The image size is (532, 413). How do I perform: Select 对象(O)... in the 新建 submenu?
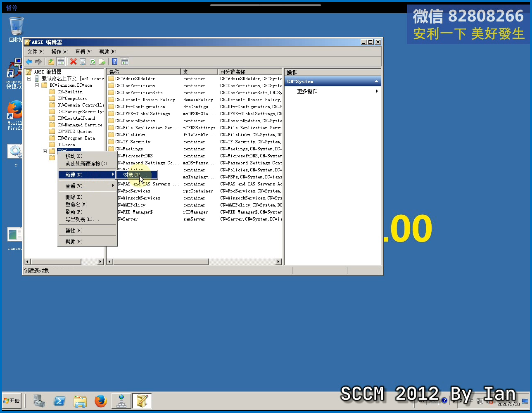(x=136, y=175)
